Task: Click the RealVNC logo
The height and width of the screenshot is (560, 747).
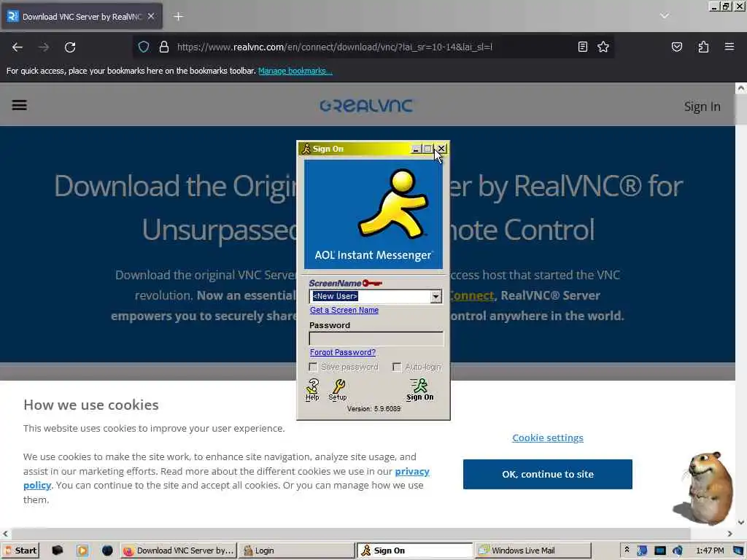Action: [366, 105]
